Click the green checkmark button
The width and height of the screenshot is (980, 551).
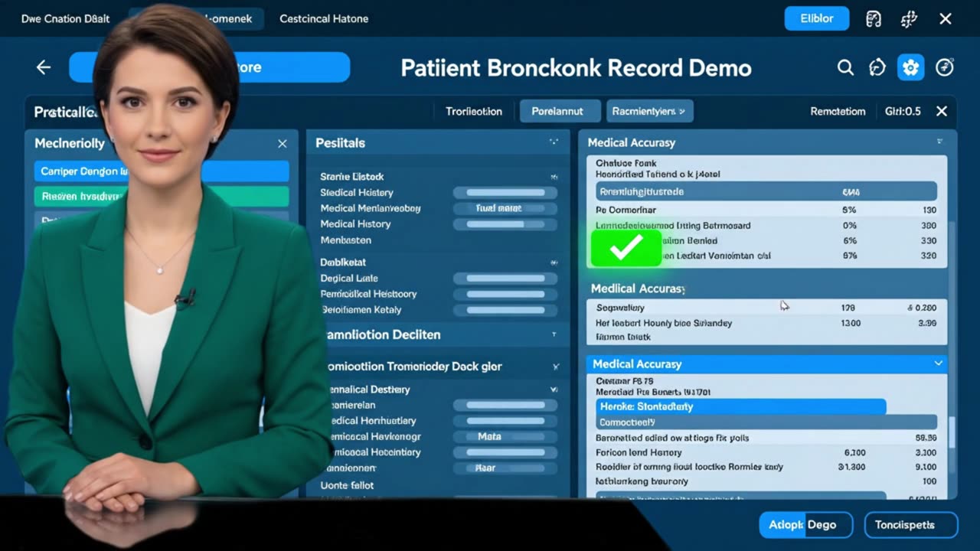click(626, 248)
